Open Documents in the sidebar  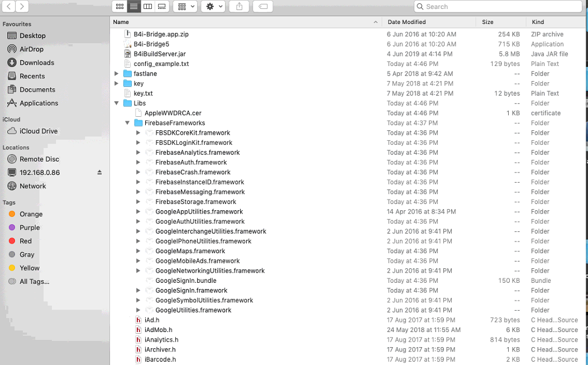tap(37, 90)
